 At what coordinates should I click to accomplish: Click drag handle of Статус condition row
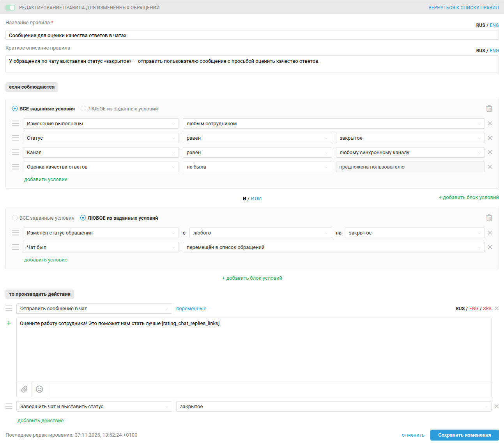pyautogui.click(x=16, y=138)
